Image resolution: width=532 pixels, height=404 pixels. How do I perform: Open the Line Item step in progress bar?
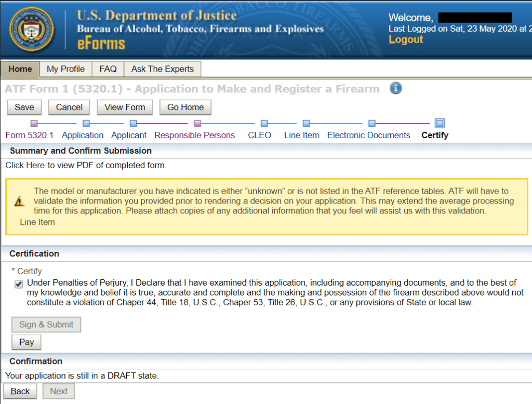(x=302, y=136)
